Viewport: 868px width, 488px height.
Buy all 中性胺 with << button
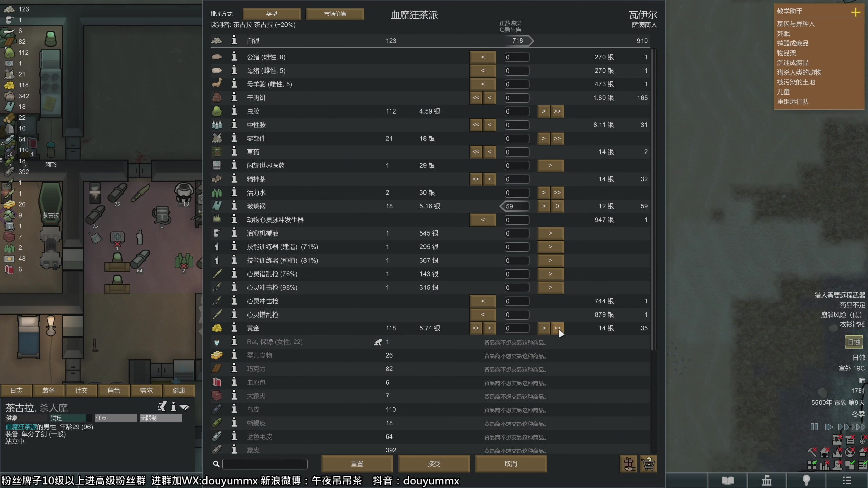tap(476, 125)
